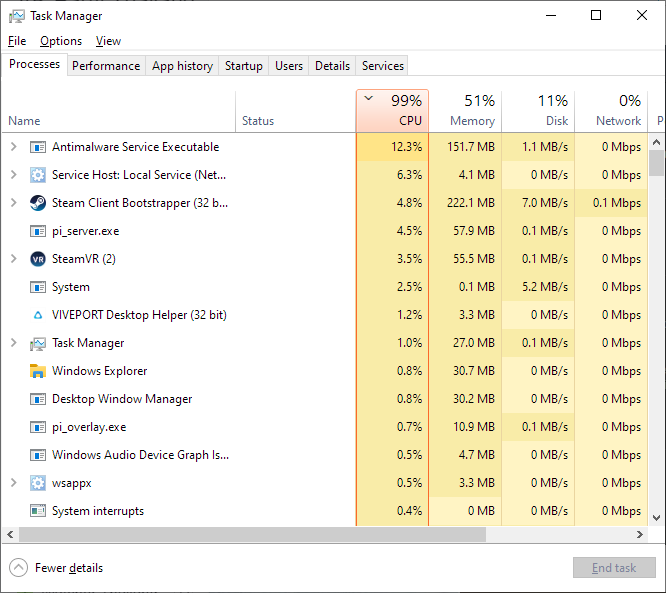Image resolution: width=666 pixels, height=593 pixels.
Task: Click the End task button
Action: click(614, 568)
